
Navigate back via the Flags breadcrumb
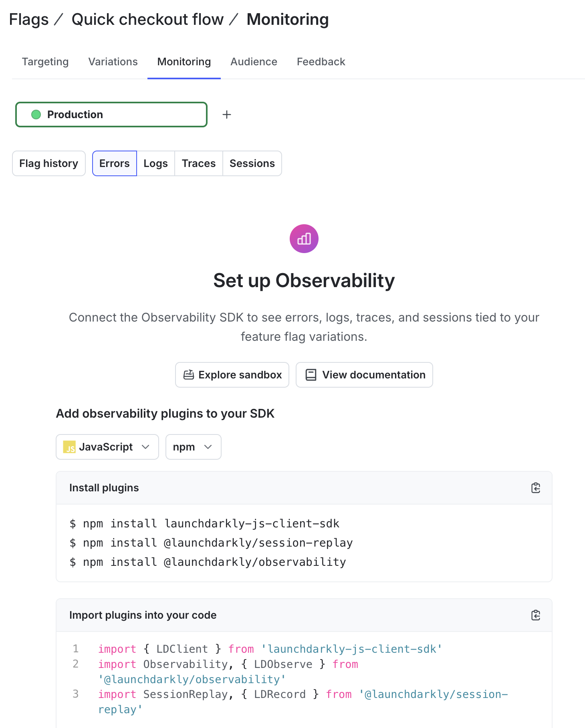28,19
